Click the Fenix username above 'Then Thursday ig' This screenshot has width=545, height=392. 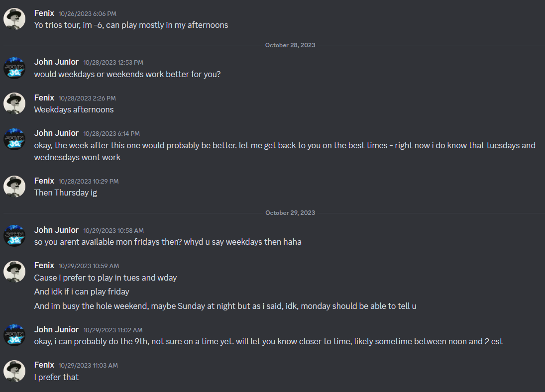pos(44,181)
